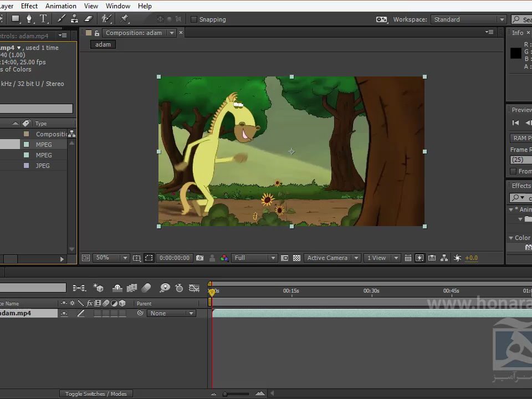Click the current time indicator marker
Image resolution: width=532 pixels, height=399 pixels.
[x=212, y=292]
